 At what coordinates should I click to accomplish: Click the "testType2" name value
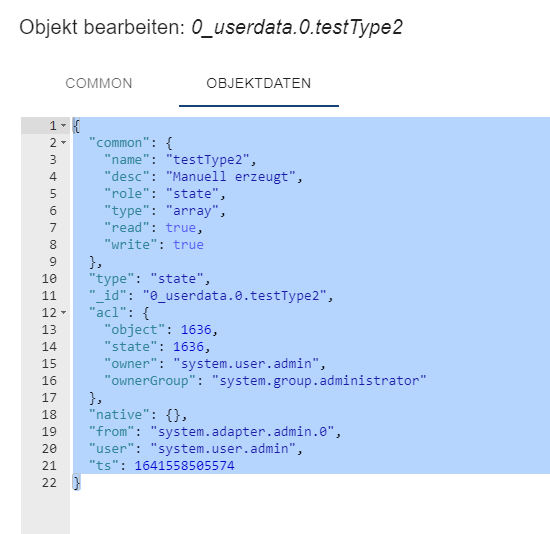[x=207, y=160]
